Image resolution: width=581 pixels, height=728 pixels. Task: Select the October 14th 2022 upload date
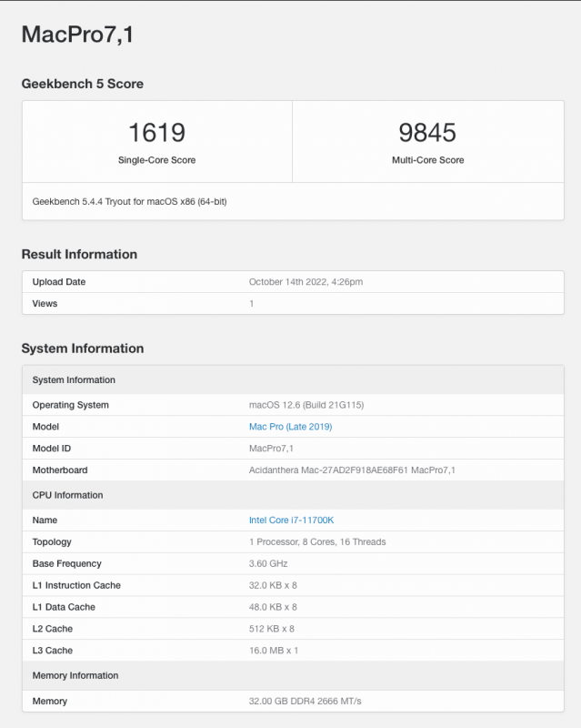click(x=306, y=282)
